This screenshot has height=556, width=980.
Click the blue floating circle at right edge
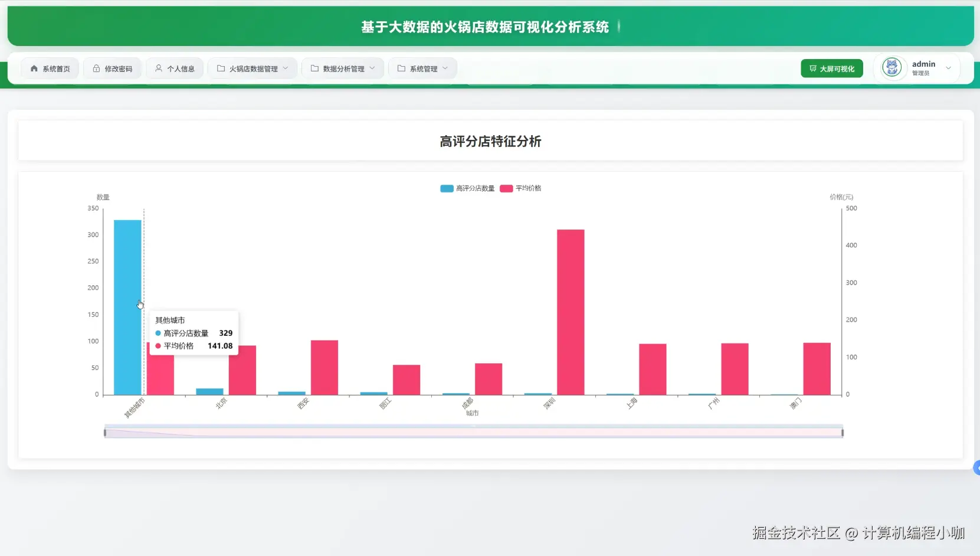tap(976, 468)
